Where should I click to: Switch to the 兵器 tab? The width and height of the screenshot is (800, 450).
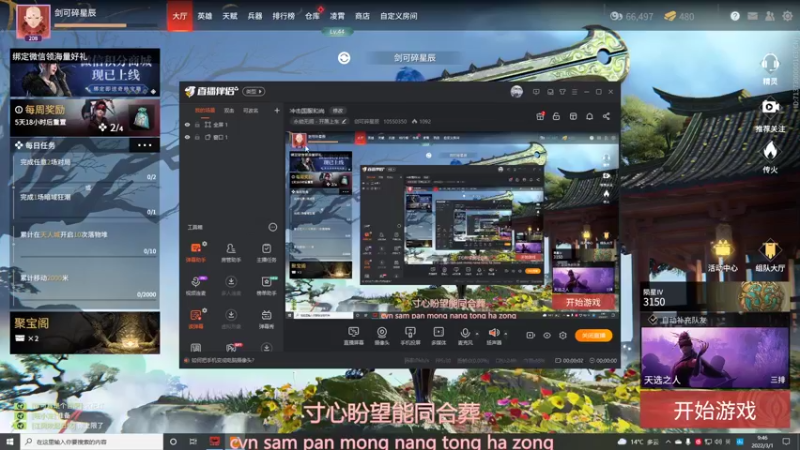tap(255, 16)
